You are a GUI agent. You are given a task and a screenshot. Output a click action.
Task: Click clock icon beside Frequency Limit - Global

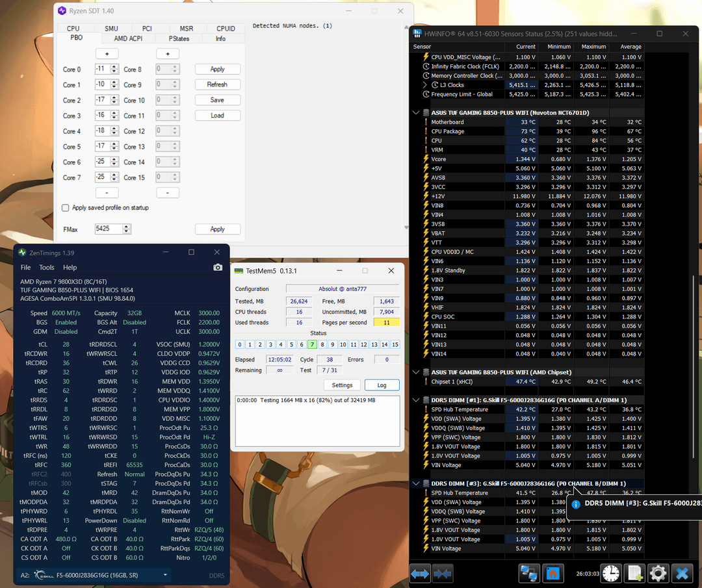tap(426, 94)
